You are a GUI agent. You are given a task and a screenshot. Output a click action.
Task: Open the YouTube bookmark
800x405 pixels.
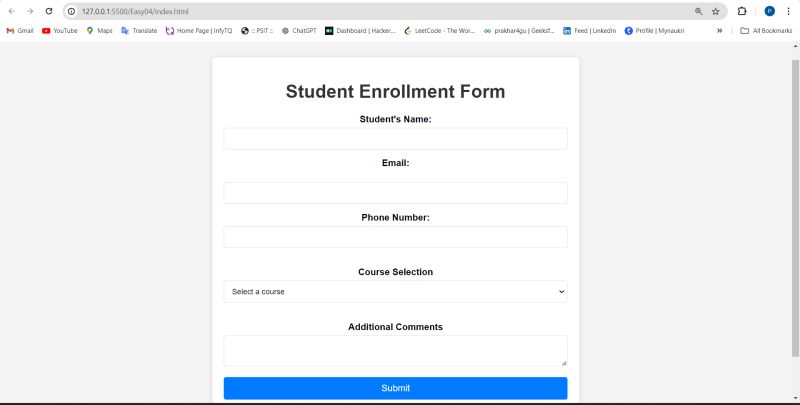pyautogui.click(x=60, y=31)
